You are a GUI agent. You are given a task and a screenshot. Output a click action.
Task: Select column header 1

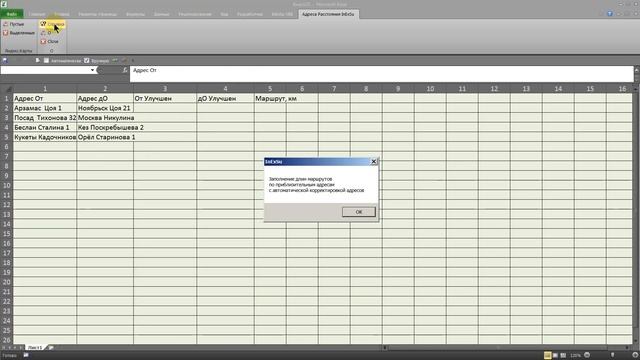(45, 89)
